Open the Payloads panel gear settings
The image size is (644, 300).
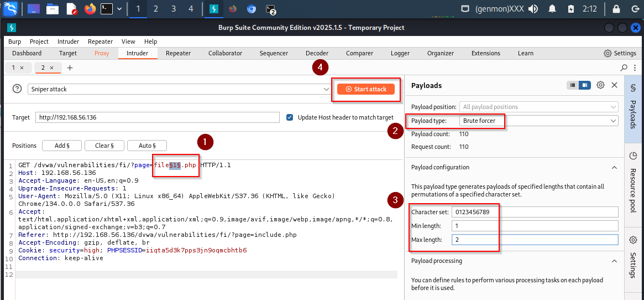pos(600,85)
